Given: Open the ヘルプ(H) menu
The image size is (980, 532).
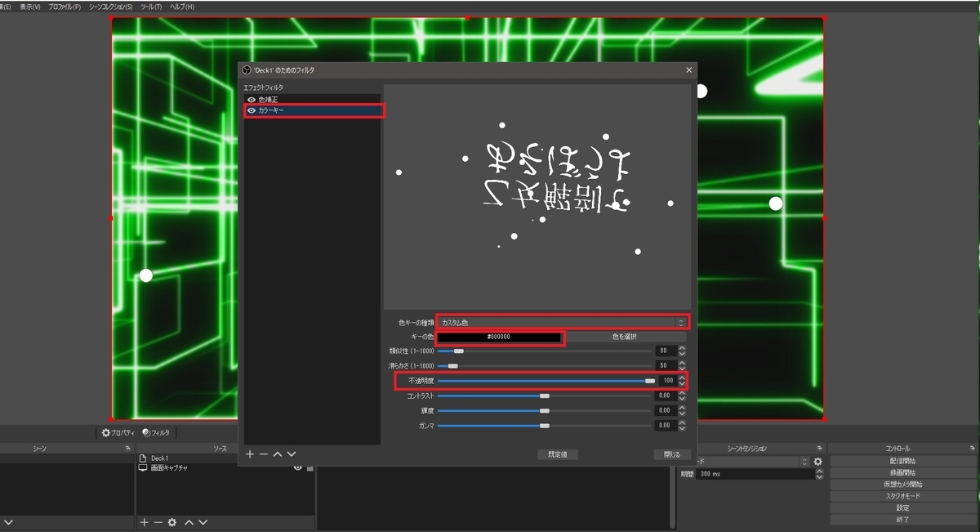Looking at the screenshot, I should point(181,7).
